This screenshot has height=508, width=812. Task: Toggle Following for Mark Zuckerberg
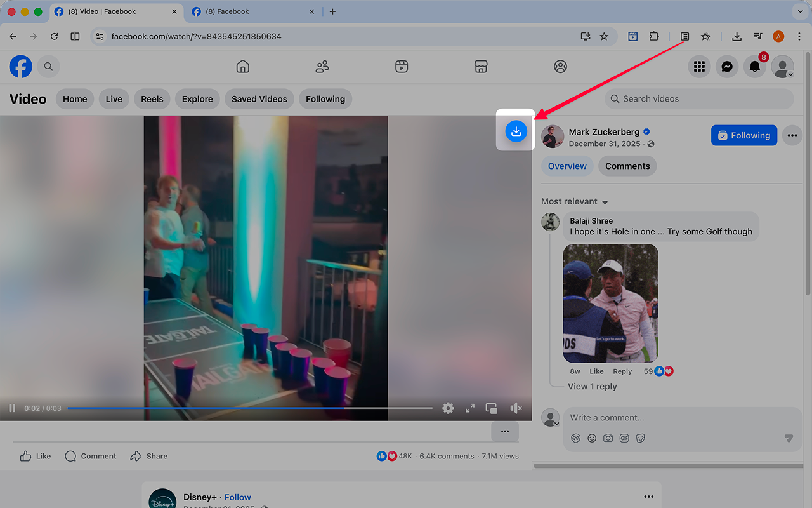tap(744, 135)
